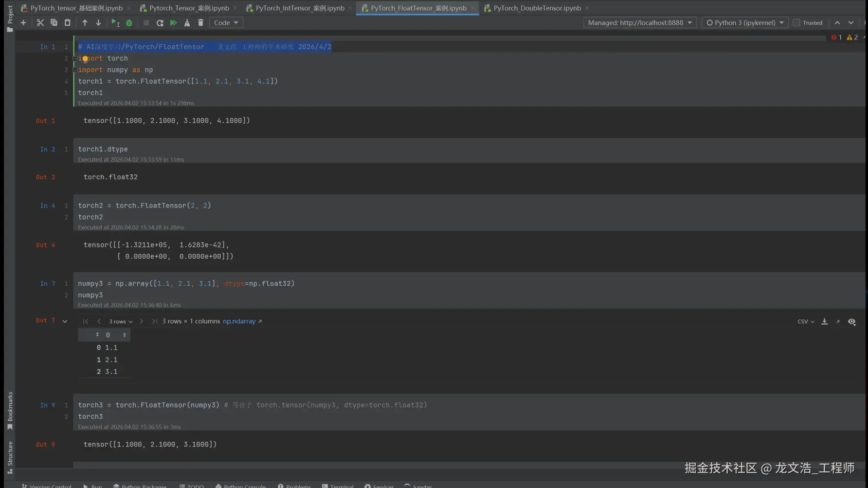Close the Pytorch_Tensor_案例.ipynb tab
Screen dimensions: 868x488
click(x=235, y=8)
